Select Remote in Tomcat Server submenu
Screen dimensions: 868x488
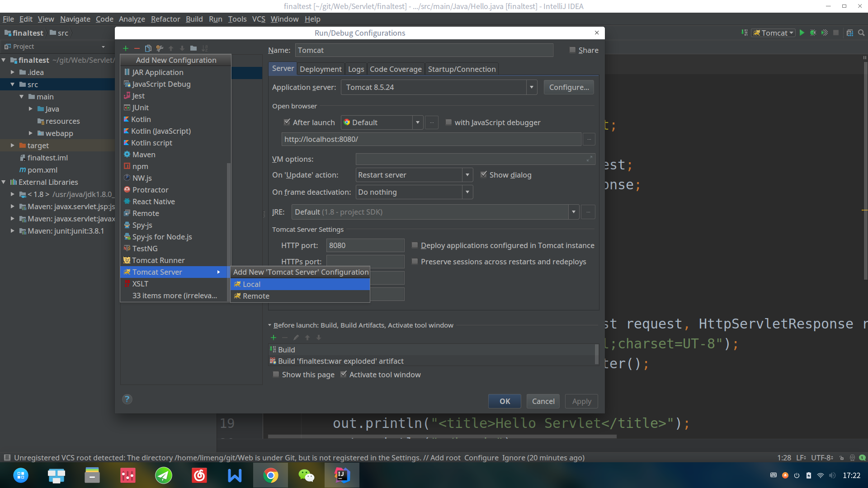tap(300, 296)
